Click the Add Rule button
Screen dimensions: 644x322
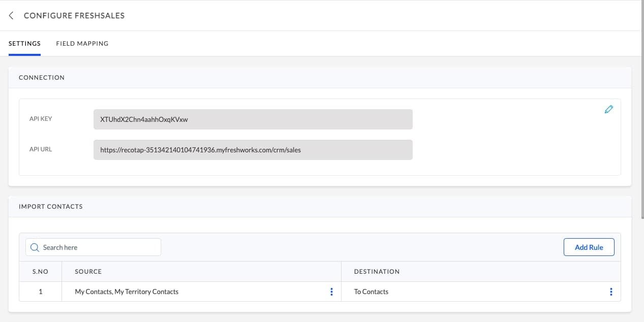(589, 247)
